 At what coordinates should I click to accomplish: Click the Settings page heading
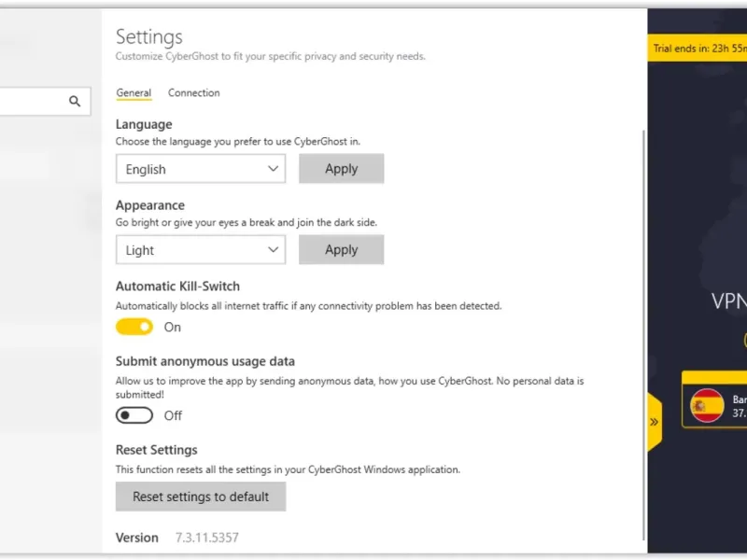149,37
